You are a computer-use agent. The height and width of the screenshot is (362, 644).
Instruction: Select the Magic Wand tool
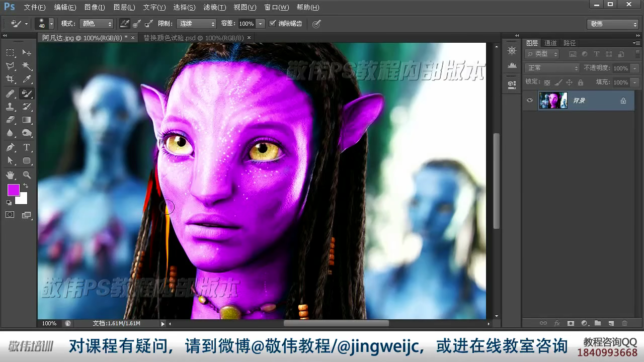tap(27, 66)
